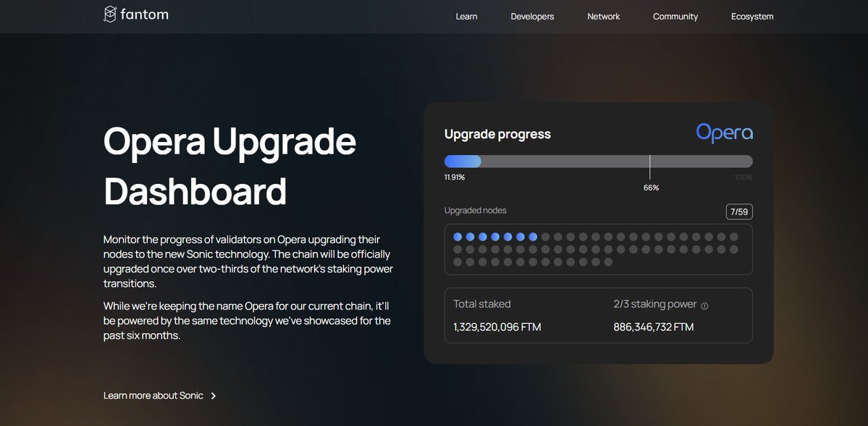Click the Upgraded nodes label

[475, 211]
